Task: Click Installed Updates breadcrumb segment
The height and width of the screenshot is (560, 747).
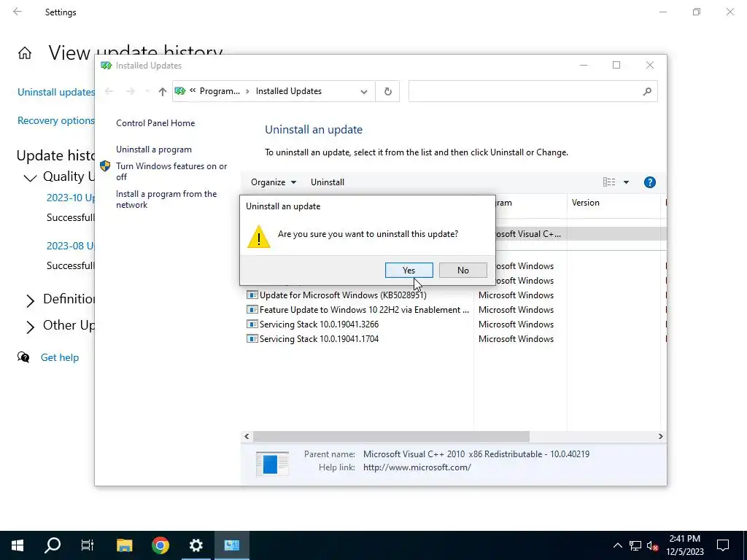Action: click(289, 91)
